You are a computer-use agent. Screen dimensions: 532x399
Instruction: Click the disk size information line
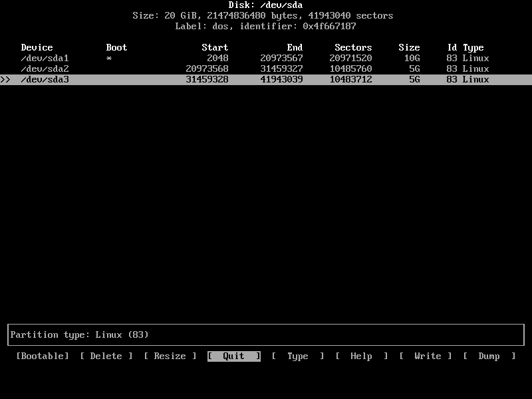pos(263,15)
